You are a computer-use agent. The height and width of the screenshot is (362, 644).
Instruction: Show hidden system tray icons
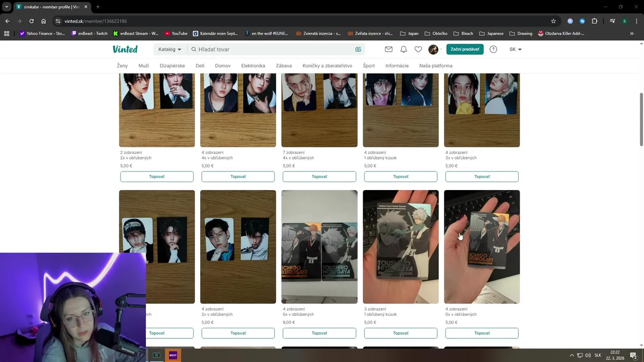pos(572,355)
